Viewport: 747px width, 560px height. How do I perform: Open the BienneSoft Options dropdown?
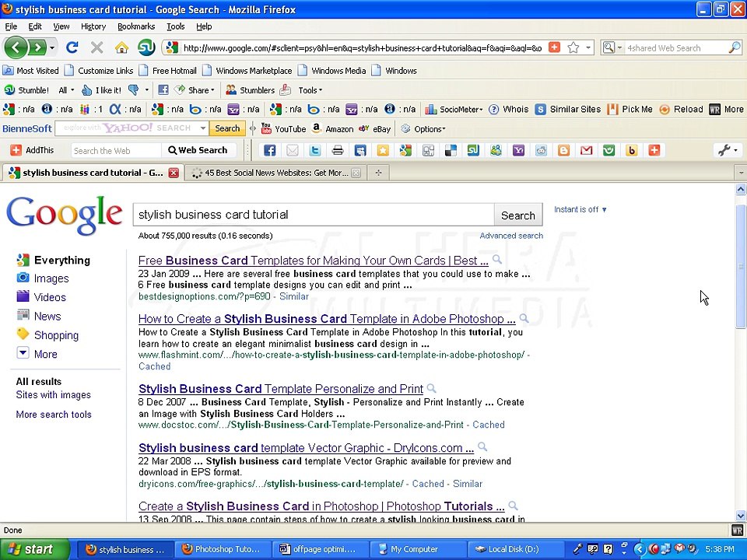point(423,128)
